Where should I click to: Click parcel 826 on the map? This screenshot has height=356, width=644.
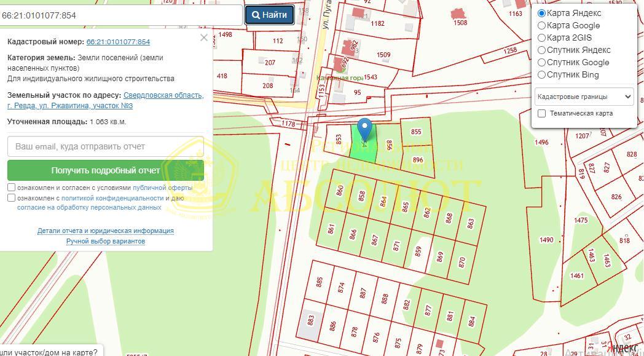(x=616, y=197)
